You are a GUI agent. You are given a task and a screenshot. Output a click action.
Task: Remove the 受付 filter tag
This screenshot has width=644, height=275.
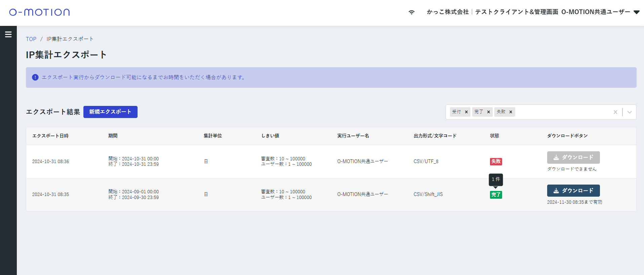pyautogui.click(x=466, y=112)
